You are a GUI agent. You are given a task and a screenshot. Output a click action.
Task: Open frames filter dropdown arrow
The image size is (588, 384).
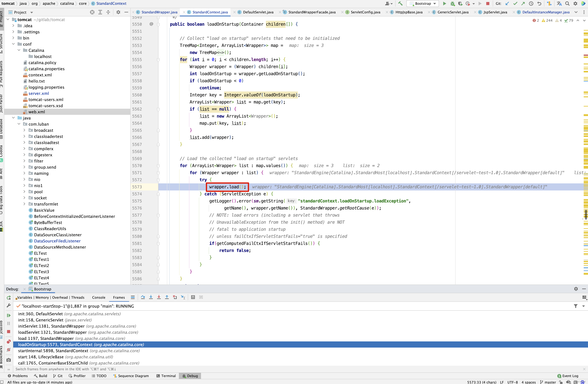584,306
